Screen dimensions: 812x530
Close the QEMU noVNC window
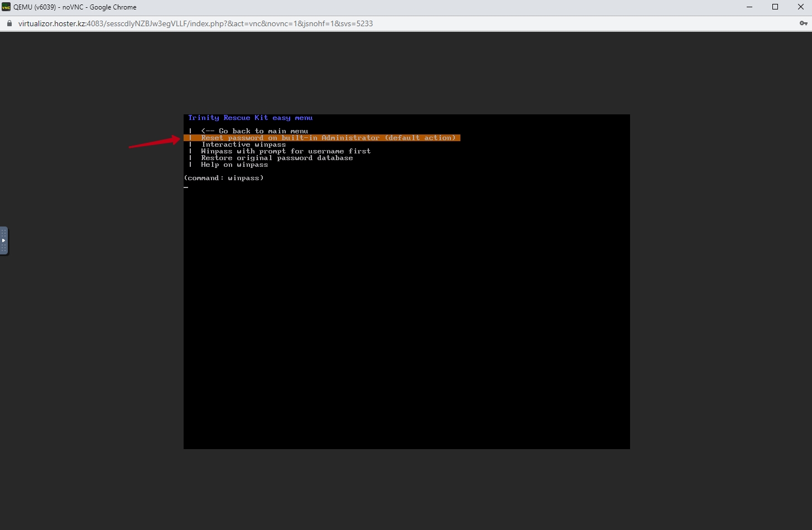click(800, 7)
